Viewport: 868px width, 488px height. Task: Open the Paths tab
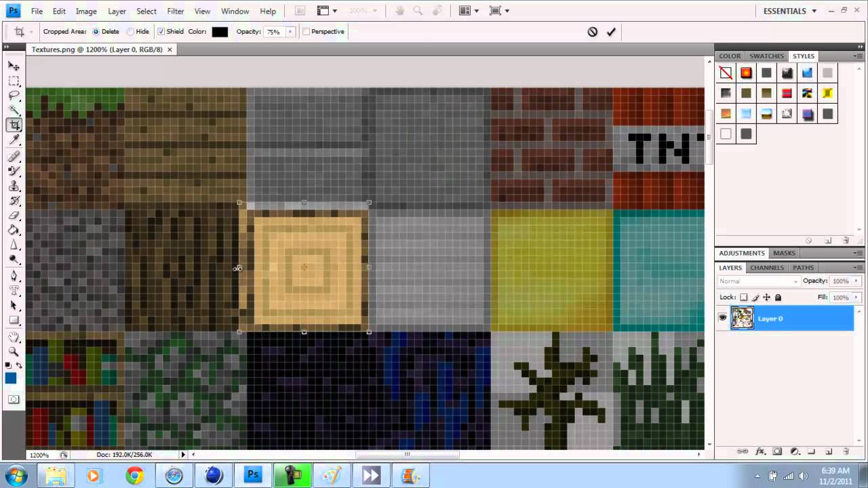tap(803, 268)
